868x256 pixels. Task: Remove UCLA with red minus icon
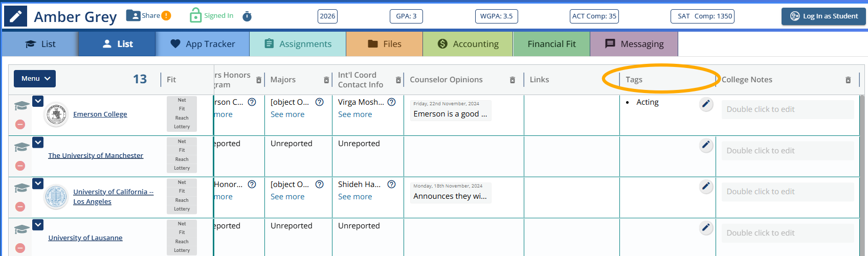(20, 206)
